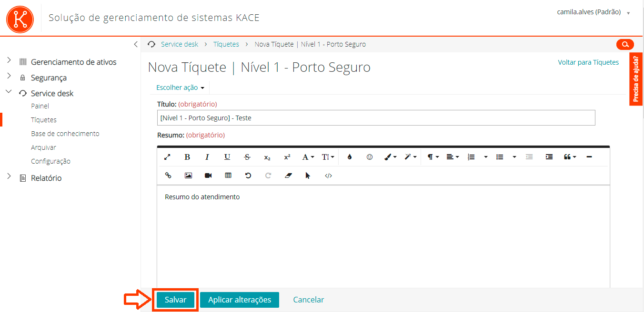Open the emoticons picker
644x312 pixels.
pos(370,157)
